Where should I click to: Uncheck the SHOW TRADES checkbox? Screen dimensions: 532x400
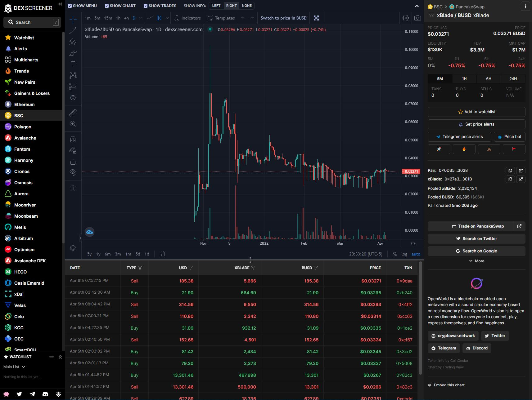pos(146,6)
